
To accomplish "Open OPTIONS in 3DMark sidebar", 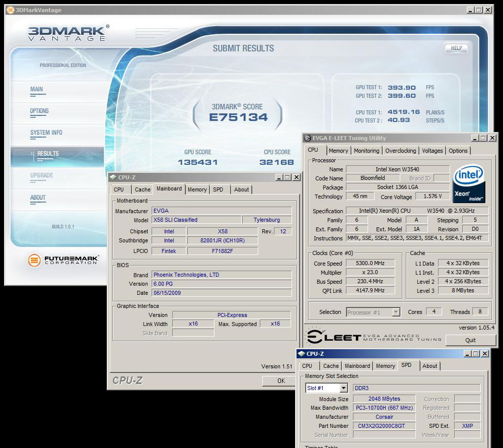I will coord(39,111).
